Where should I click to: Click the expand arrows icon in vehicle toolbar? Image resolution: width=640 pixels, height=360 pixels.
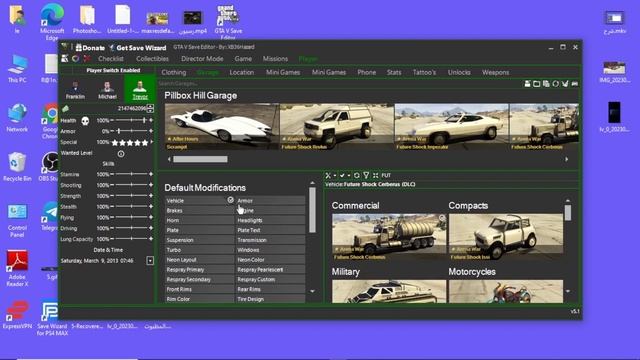[376, 176]
